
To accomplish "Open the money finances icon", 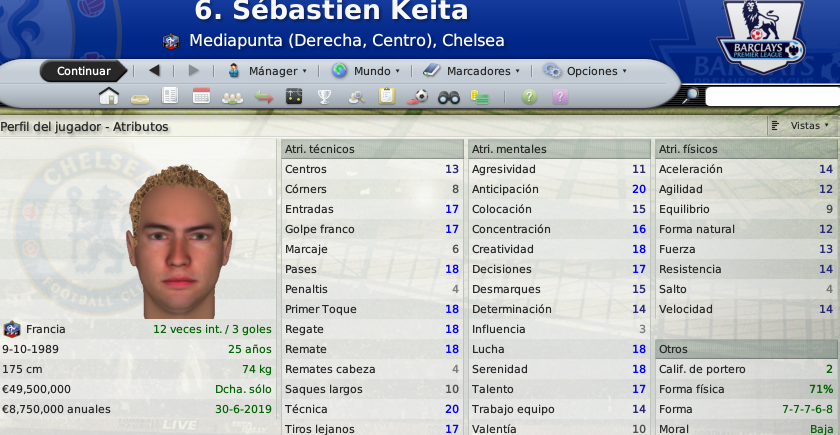I will [480, 97].
